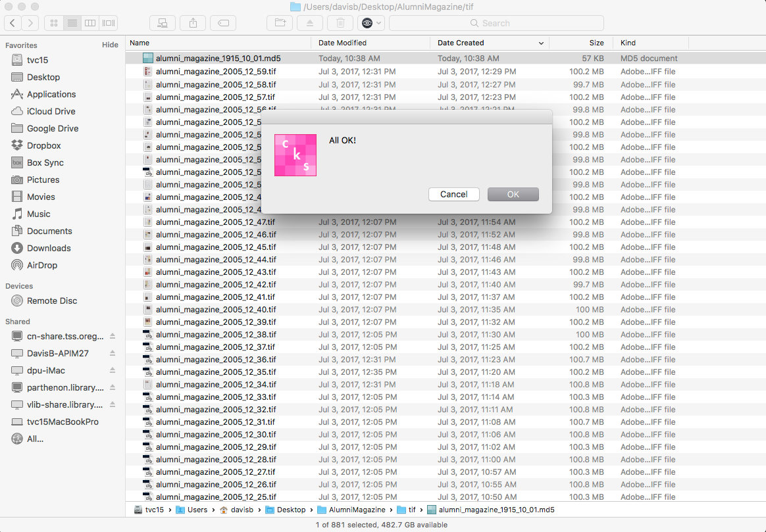Eject the cn-share.tss.oreg... shared server
This screenshot has width=766, height=532.
(x=113, y=336)
